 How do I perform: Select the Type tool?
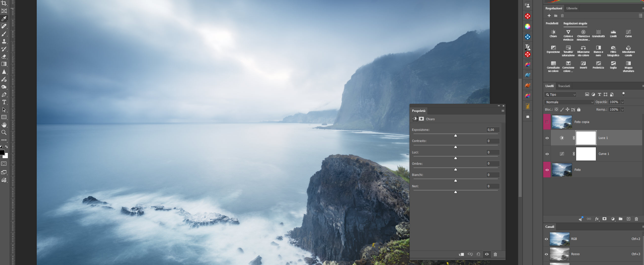click(4, 102)
